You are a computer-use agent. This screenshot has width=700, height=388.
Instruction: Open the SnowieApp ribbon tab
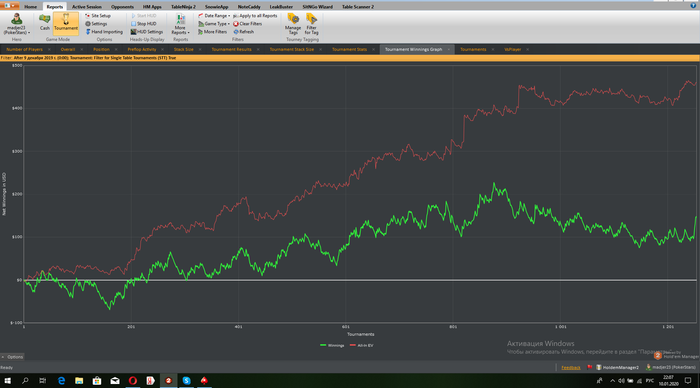(x=217, y=7)
